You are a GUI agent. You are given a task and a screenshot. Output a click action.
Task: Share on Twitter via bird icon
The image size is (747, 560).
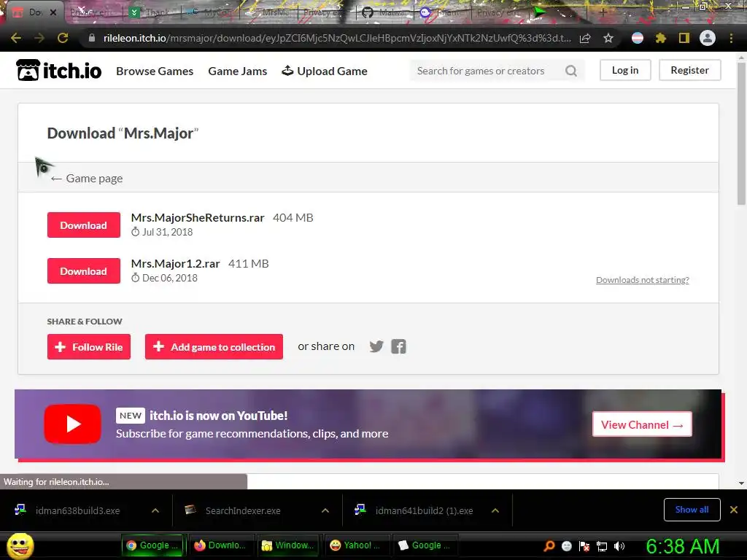click(x=376, y=346)
